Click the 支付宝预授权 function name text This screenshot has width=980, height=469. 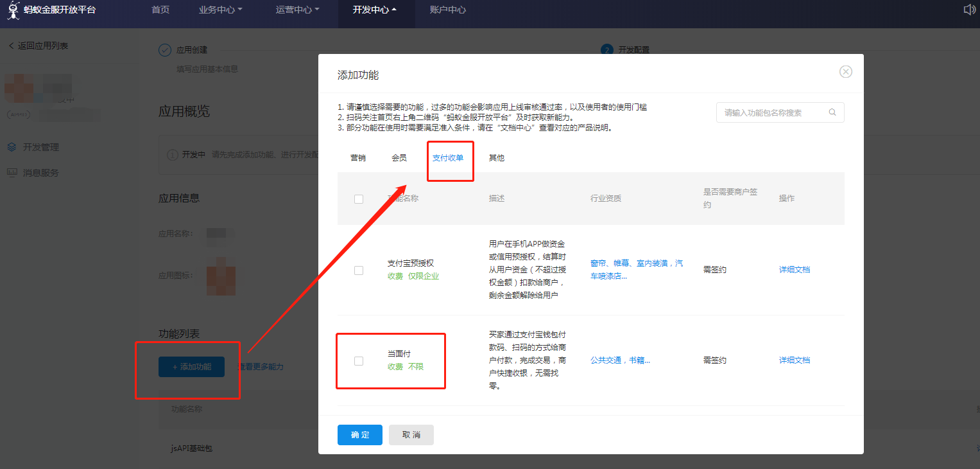coord(411,263)
